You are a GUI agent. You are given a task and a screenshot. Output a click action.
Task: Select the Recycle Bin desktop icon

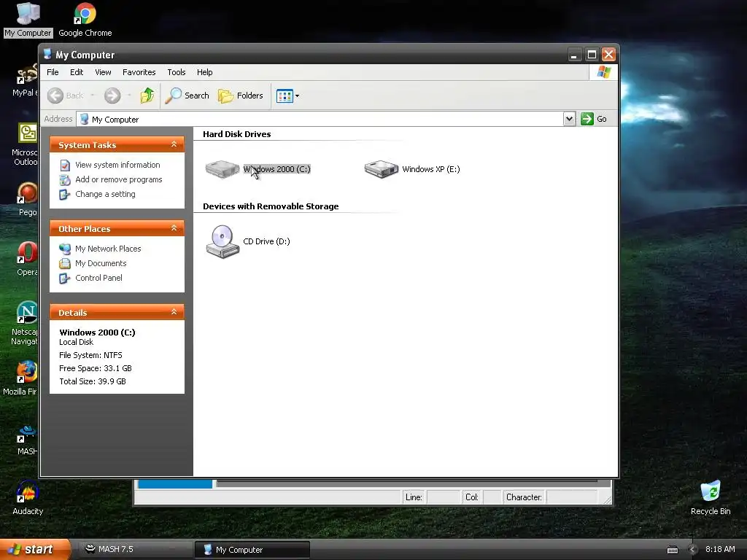click(711, 498)
